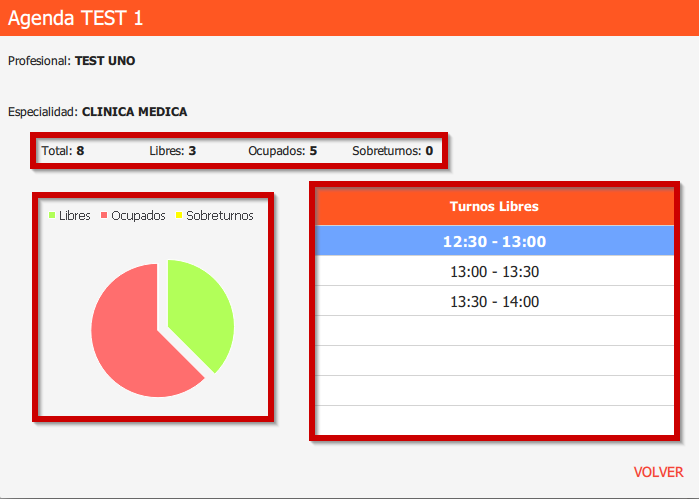Click the Turnos Libres table header
Image resolution: width=699 pixels, height=499 pixels.
(494, 207)
